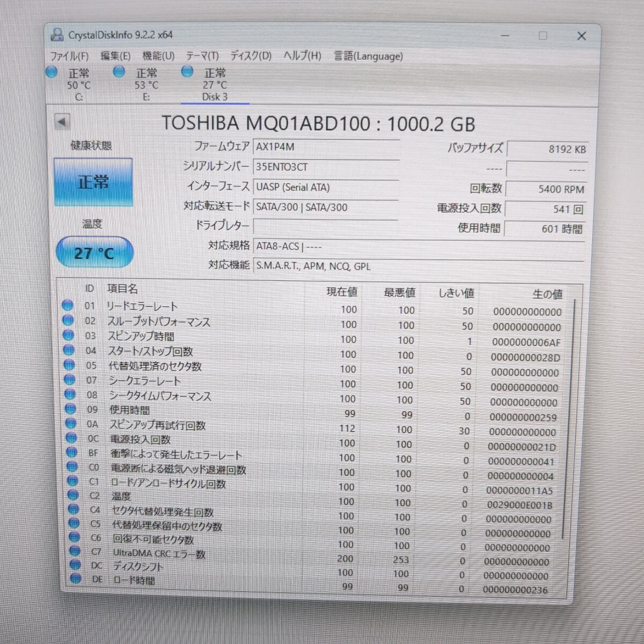Click status dot of attribute 07 シークエラーレート
Screen dimensions: 644x644
pos(70,379)
